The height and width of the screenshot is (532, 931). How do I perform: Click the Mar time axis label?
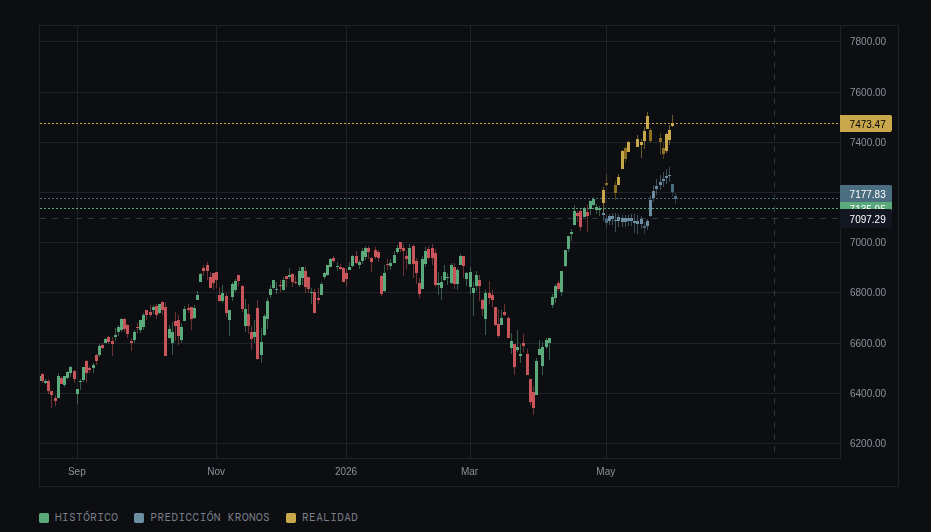point(469,471)
